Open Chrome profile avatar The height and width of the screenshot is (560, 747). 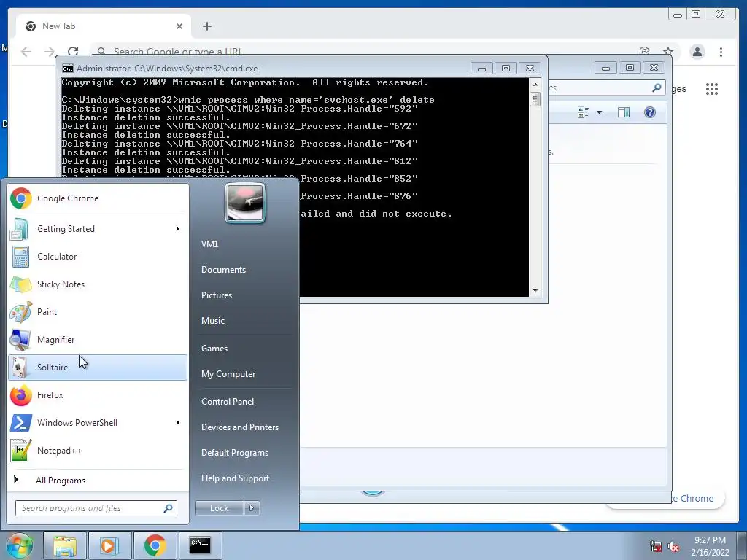(x=697, y=52)
